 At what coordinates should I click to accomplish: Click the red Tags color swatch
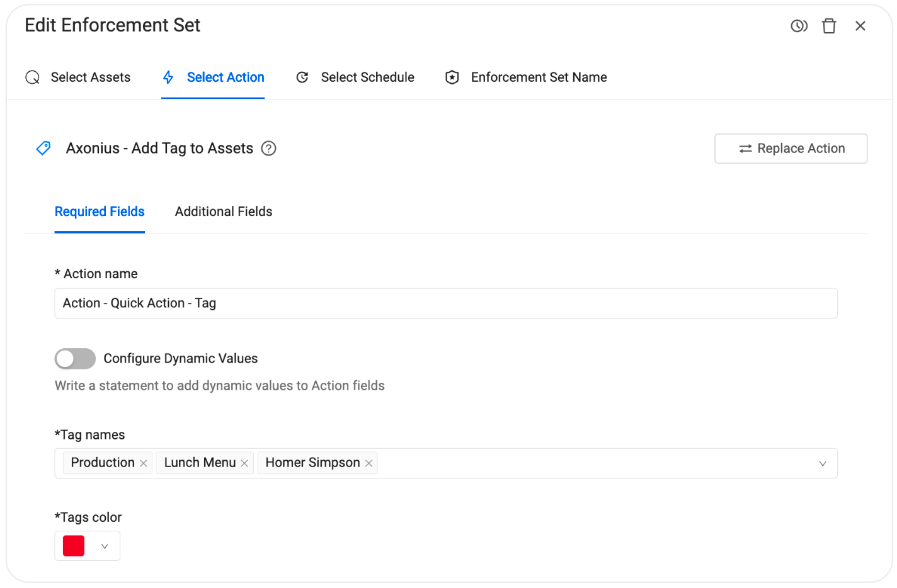point(74,546)
